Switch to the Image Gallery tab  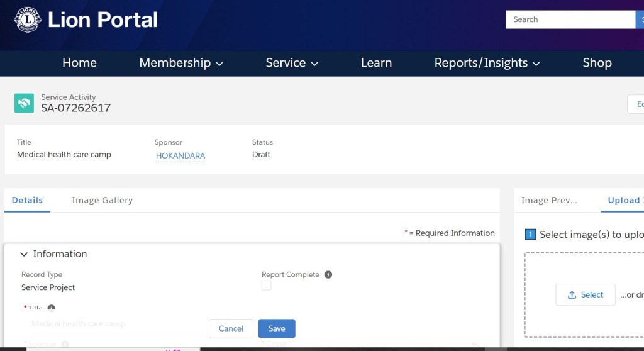103,200
